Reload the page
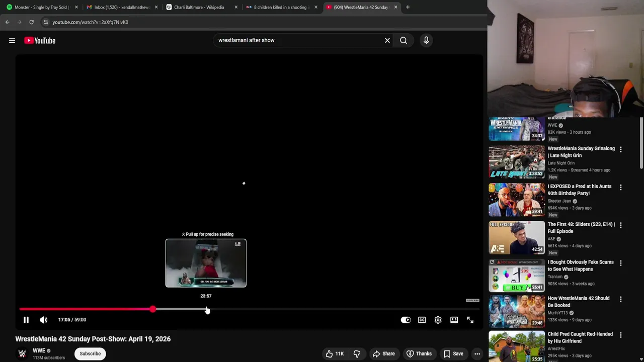This screenshot has width=644, height=362. 31,22
